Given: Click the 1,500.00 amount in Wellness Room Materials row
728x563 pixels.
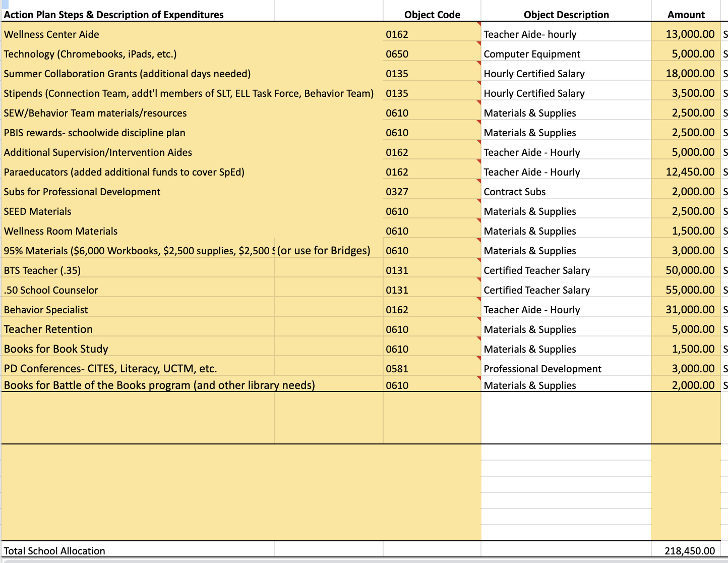Looking at the screenshot, I should tap(693, 231).
